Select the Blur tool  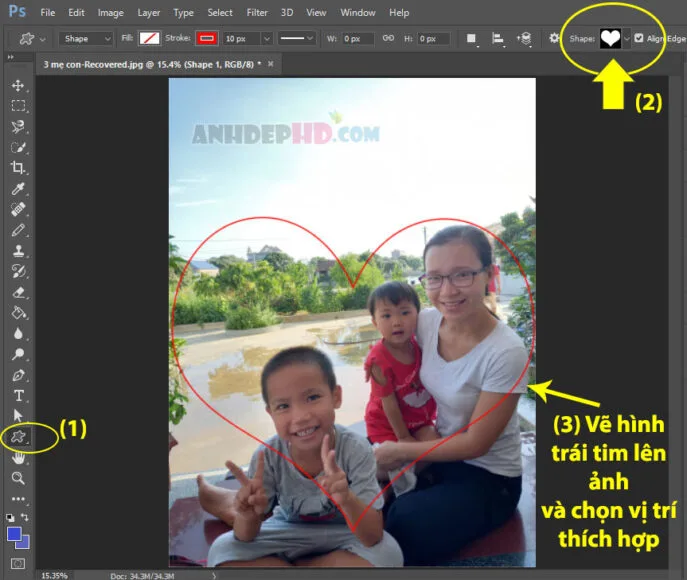[18, 333]
